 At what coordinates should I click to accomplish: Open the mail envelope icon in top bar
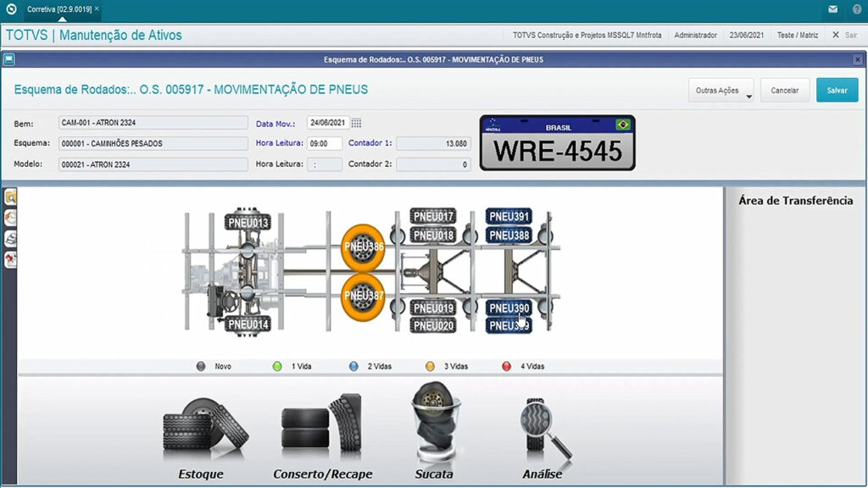click(x=832, y=8)
